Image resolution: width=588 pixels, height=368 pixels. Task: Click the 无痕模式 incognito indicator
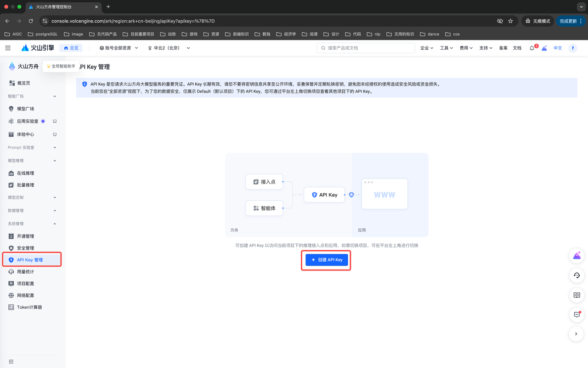[537, 21]
